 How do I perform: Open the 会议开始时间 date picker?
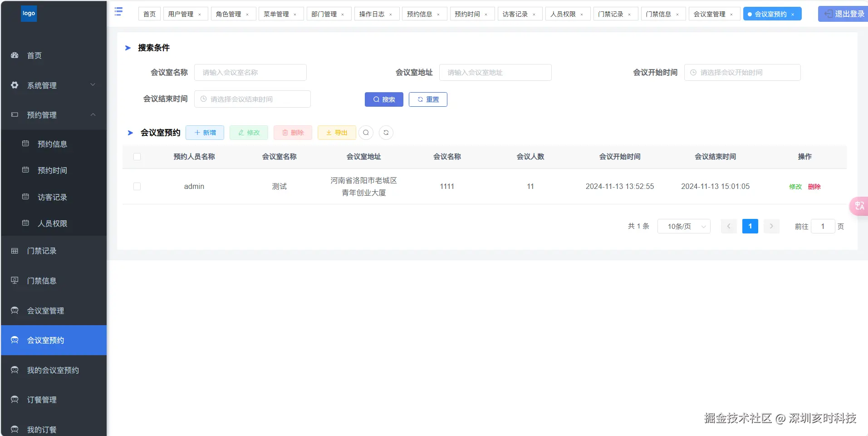742,73
